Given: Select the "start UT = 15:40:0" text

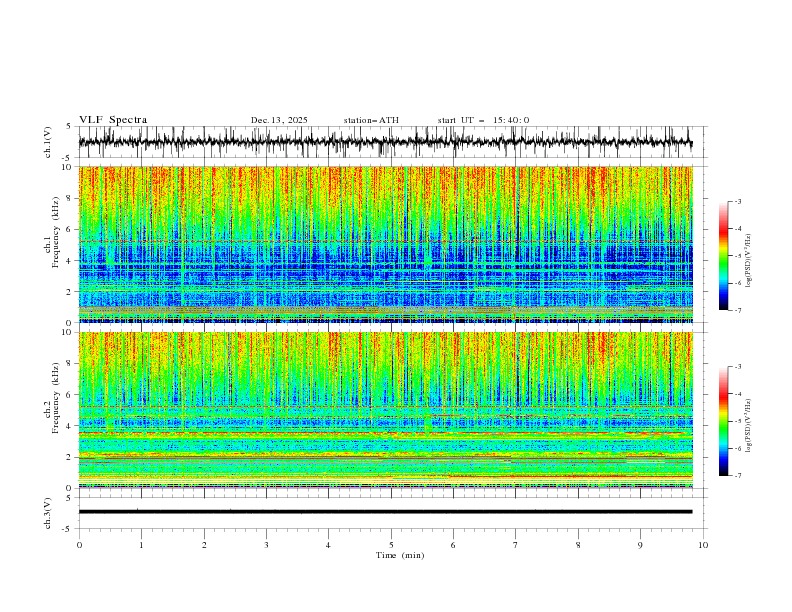Looking at the screenshot, I should 483,120.
